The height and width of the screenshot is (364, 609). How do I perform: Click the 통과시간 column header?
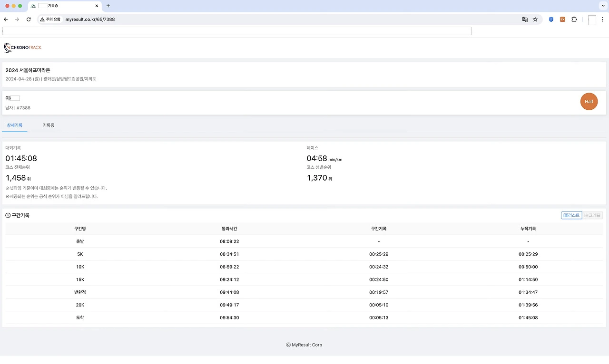pos(229,229)
